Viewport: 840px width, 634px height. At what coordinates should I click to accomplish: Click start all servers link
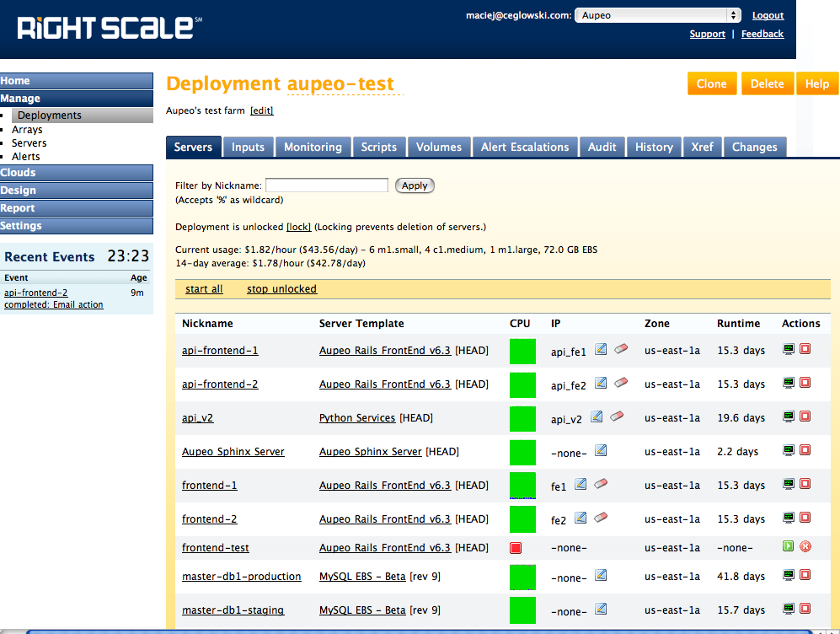[x=204, y=289]
